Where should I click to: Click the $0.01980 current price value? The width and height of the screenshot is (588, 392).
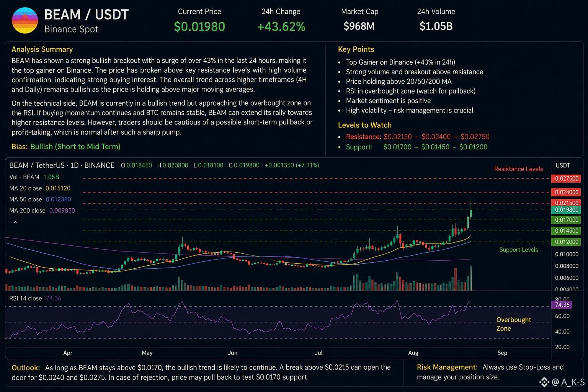(x=199, y=26)
